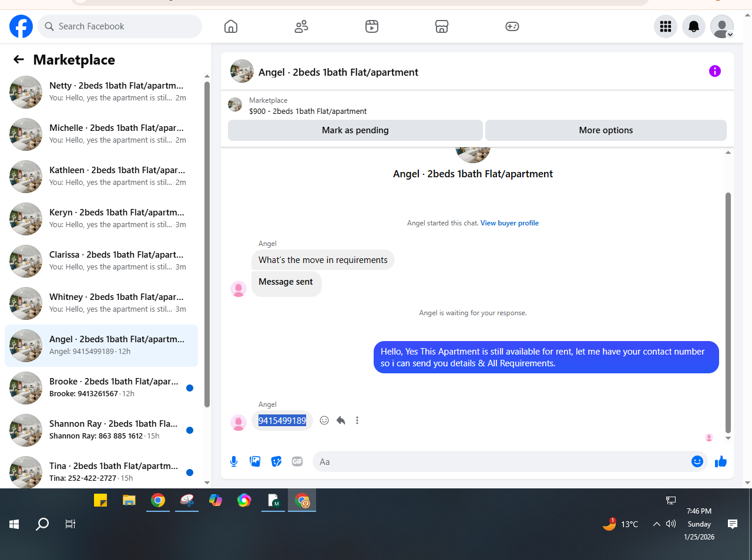Go to the Home feed icon

point(231,26)
